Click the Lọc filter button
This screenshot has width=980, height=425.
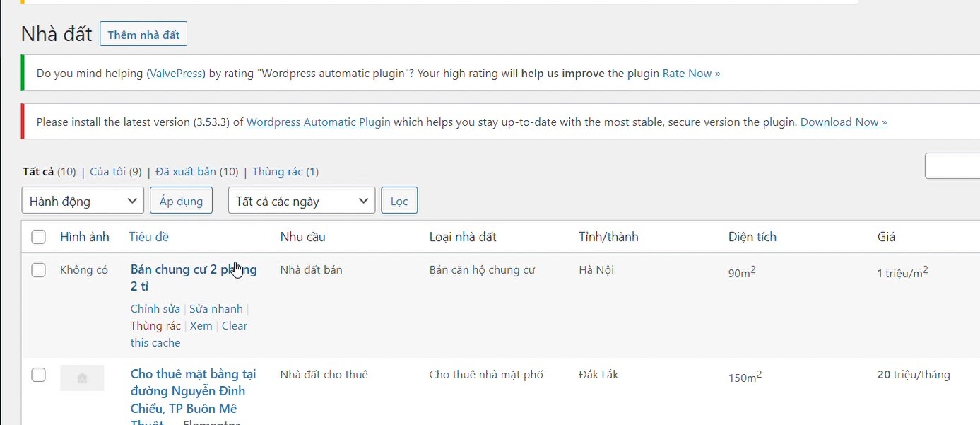click(x=399, y=201)
